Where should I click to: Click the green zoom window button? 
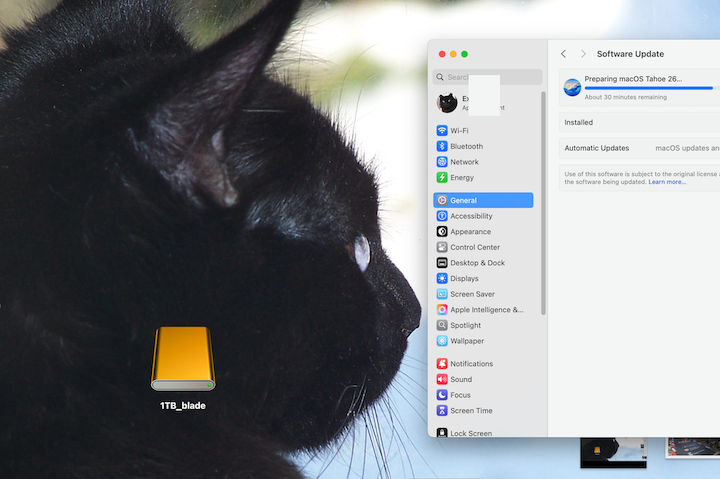pyautogui.click(x=465, y=54)
